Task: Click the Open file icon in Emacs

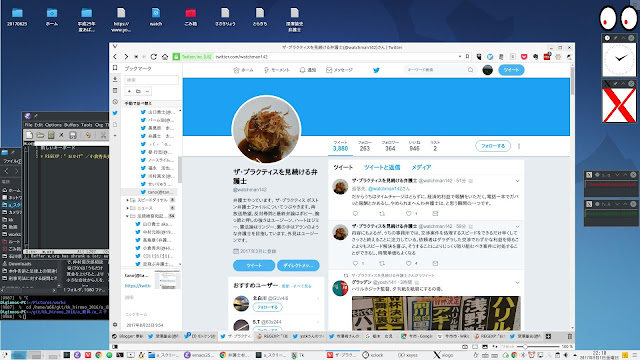Action: click(40, 135)
